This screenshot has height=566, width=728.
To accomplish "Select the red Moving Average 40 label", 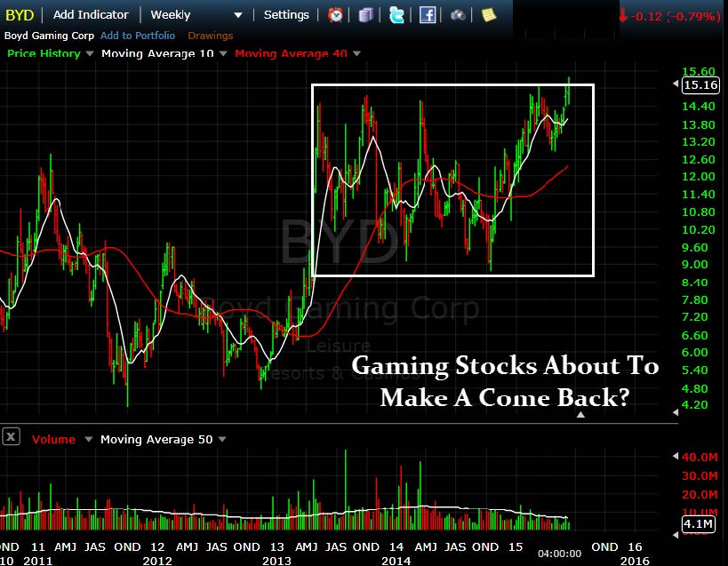I will (x=291, y=54).
